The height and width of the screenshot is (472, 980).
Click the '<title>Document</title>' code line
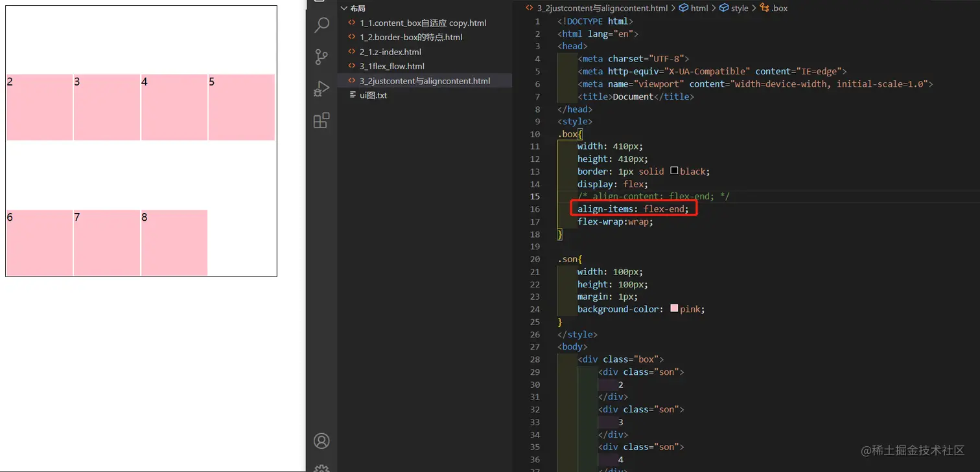[636, 96]
